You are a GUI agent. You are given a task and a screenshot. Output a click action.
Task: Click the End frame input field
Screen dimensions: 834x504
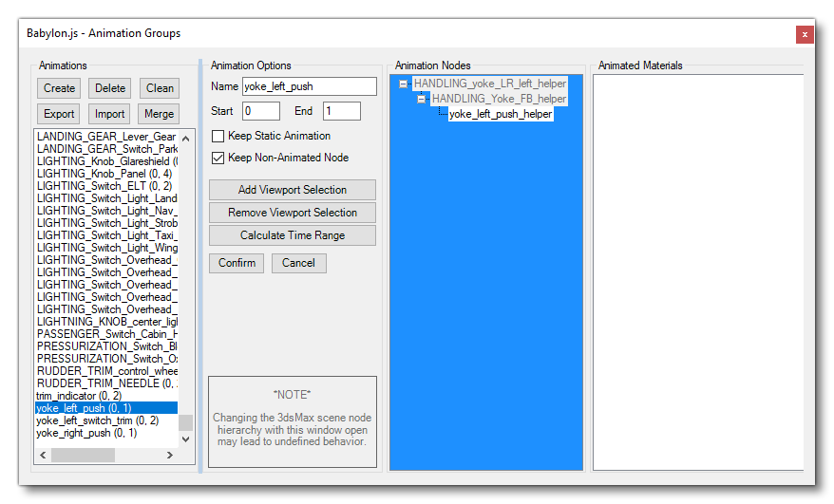pyautogui.click(x=341, y=112)
